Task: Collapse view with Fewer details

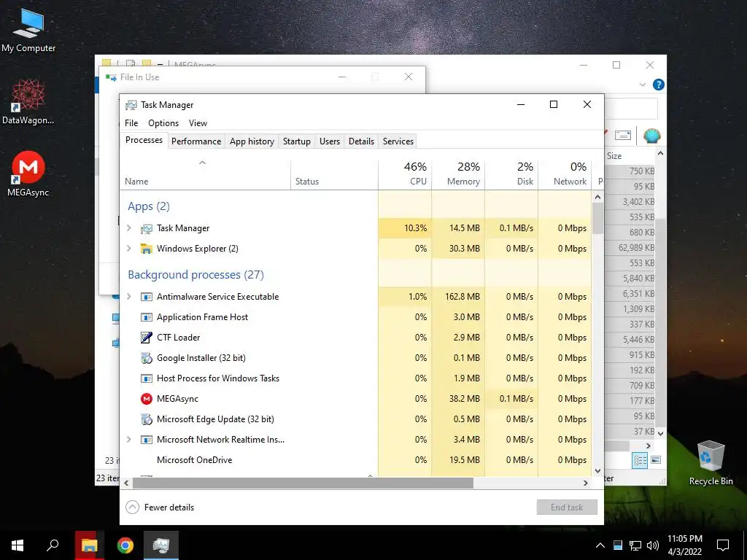Action: [160, 507]
